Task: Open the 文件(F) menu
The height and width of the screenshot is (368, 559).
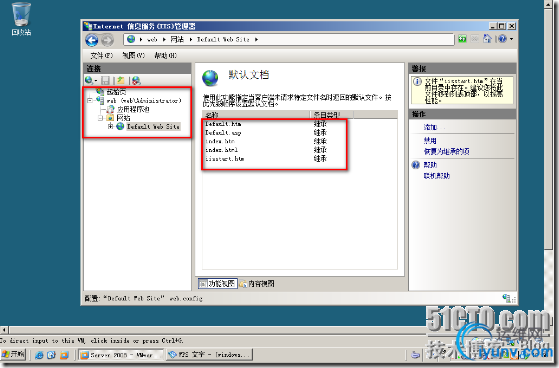Action: pos(102,55)
